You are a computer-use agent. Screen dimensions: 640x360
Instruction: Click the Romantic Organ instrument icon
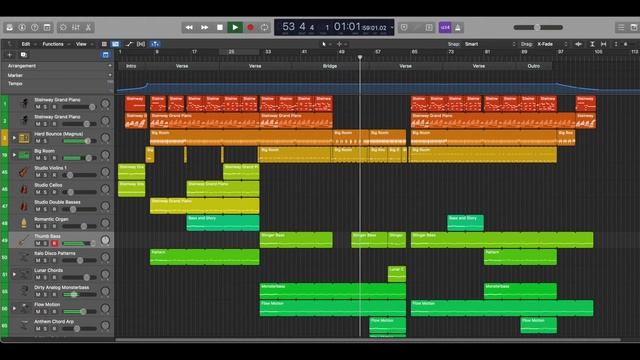tap(24, 223)
